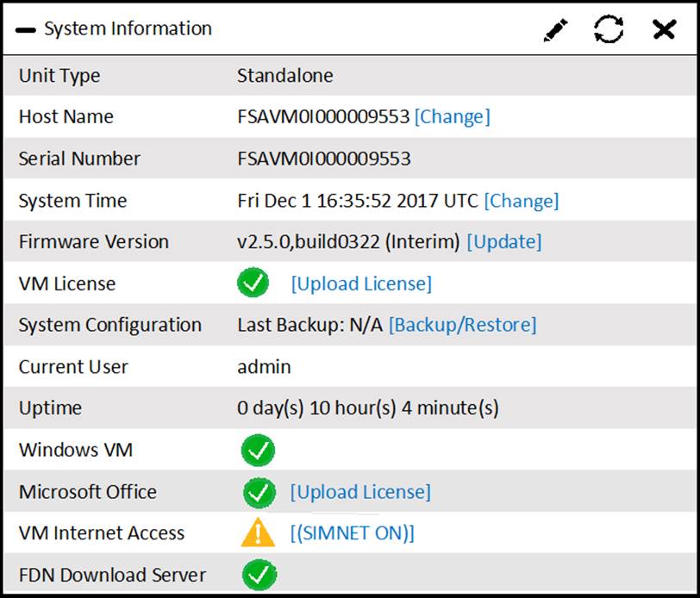Refresh the System Information widget
This screenshot has width=700, height=598.
tap(609, 30)
